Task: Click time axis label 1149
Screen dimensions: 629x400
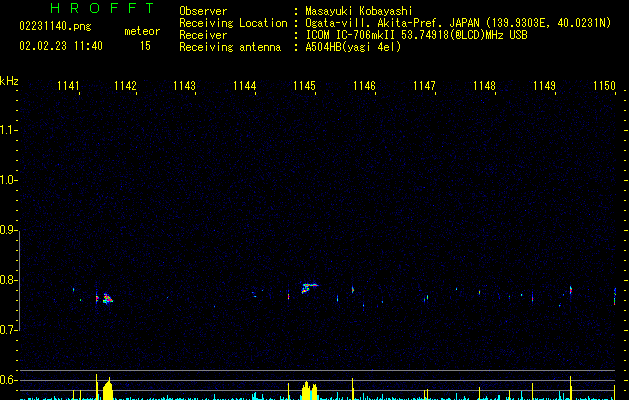Action: pyautogui.click(x=544, y=86)
